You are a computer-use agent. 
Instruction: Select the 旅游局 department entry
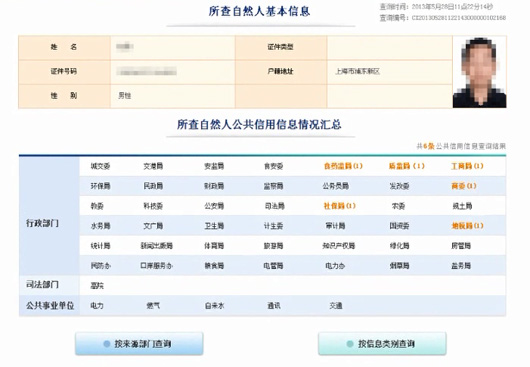tap(273, 246)
